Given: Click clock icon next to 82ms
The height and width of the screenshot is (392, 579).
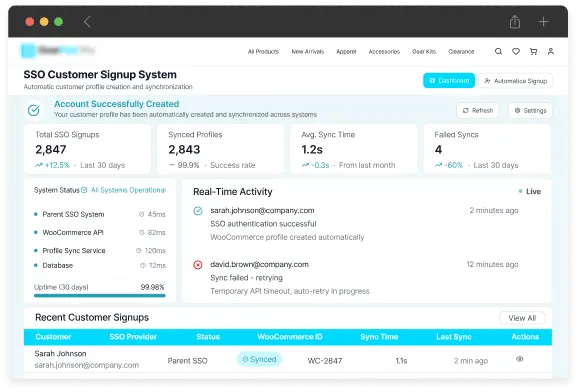Looking at the screenshot, I should click(x=141, y=233).
